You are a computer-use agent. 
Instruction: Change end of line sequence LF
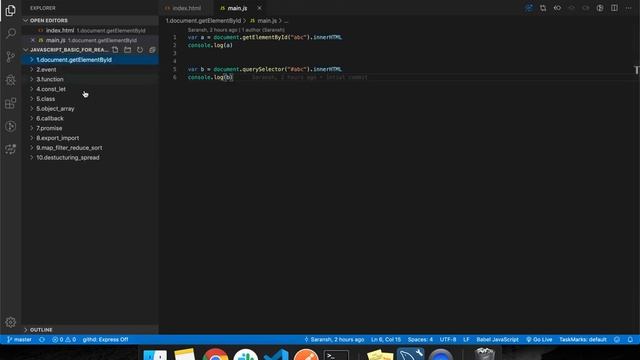pyautogui.click(x=466, y=340)
